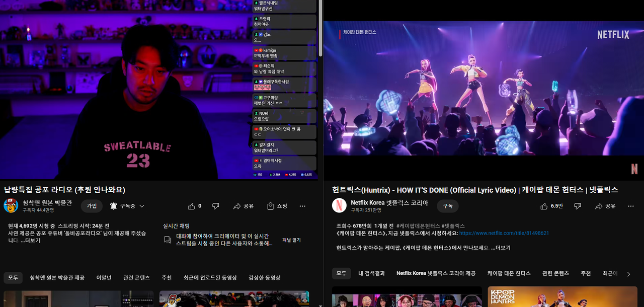644x307 pixels.
Task: Open hashtag #케이팝데몬헌터스
Action: pos(418,225)
